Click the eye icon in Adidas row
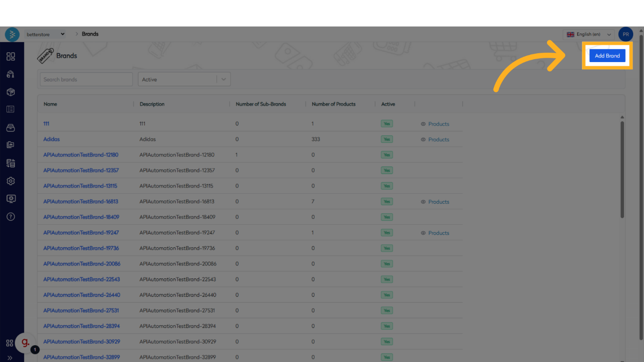Viewport: 644px width, 362px height. [x=423, y=139]
